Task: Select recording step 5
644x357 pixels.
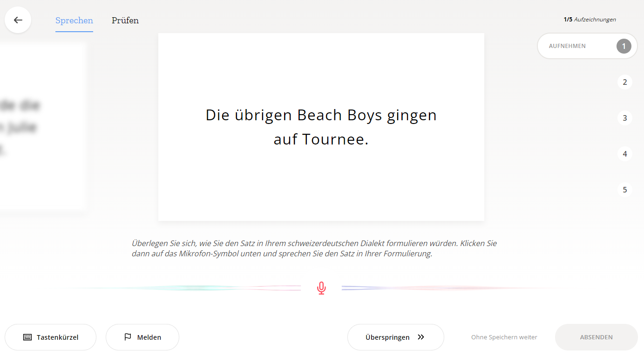Action: tap(625, 190)
